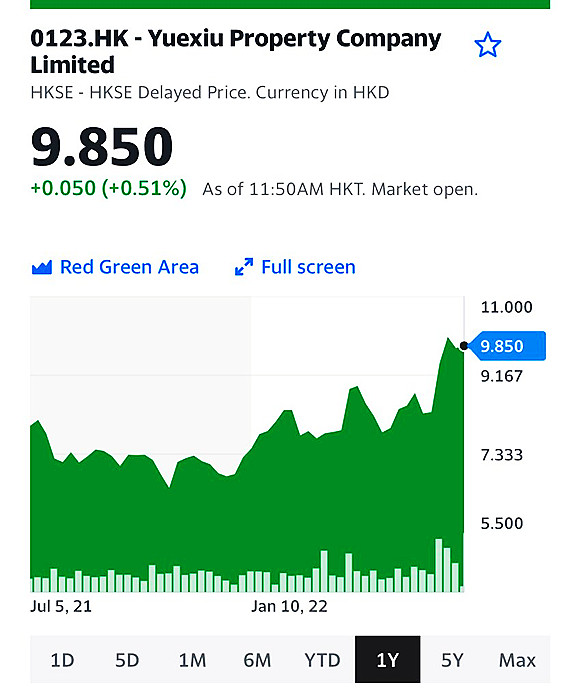Switch chart to 6M range
Screen dimensions: 580x700
coord(257,660)
